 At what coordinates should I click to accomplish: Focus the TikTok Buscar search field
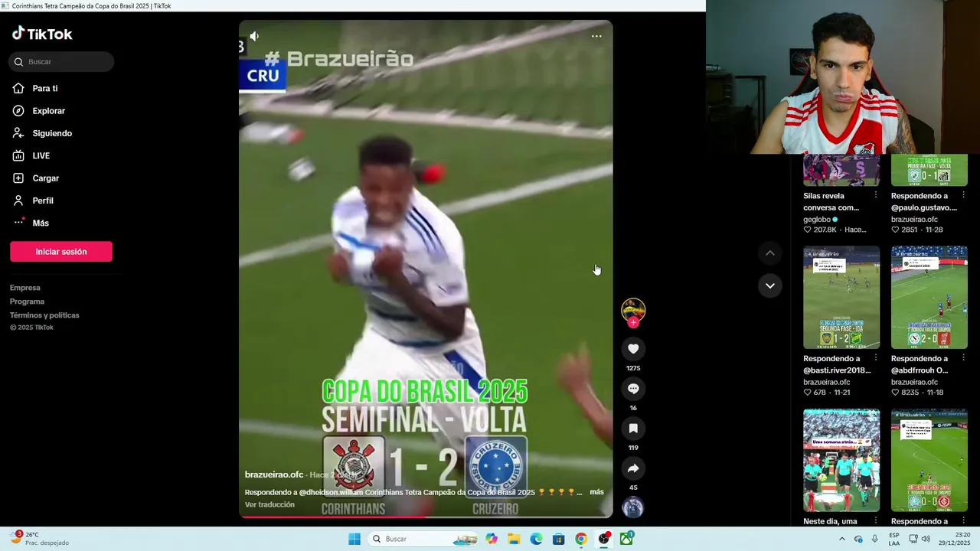click(x=61, y=62)
